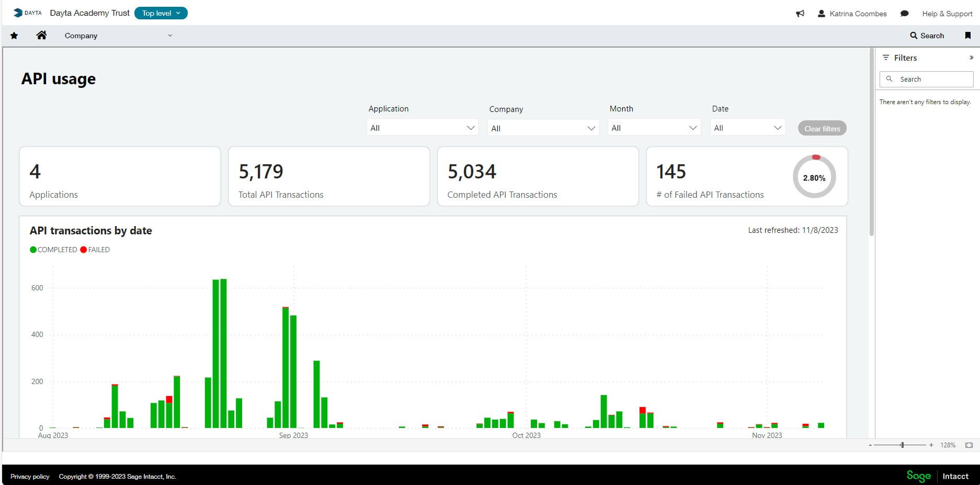Toggle the COMPLETED legend item
Screen dimensions: 980x485
[x=53, y=250]
